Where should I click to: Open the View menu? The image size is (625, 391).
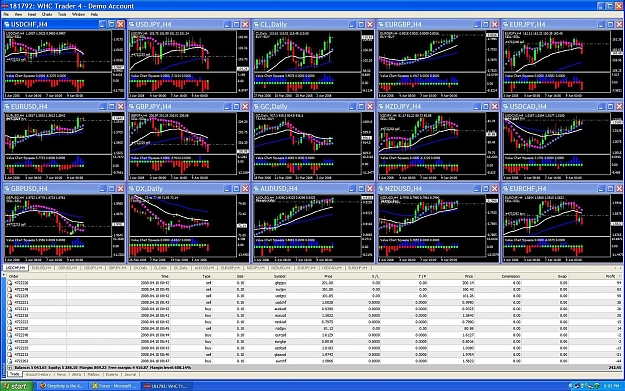tap(18, 14)
